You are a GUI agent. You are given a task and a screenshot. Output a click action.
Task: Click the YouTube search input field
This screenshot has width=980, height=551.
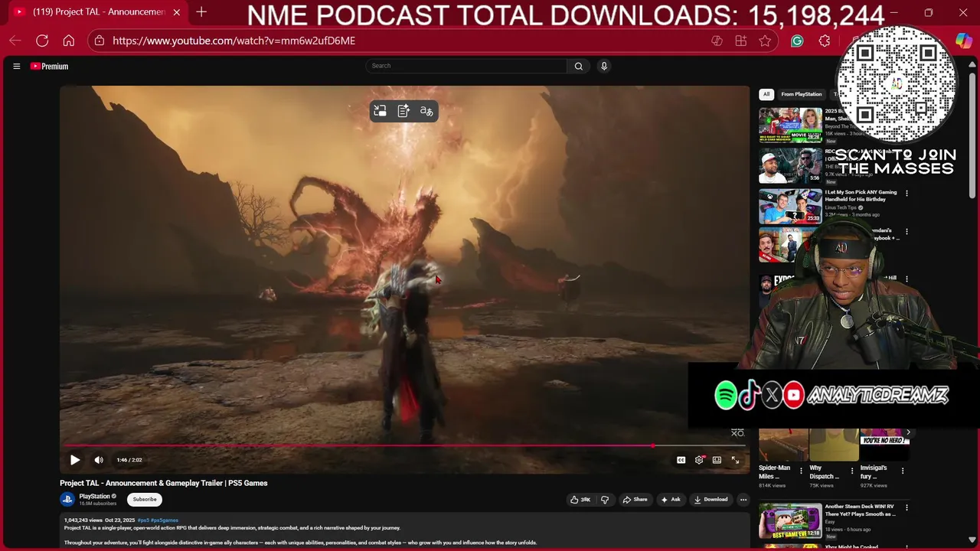[x=466, y=66]
